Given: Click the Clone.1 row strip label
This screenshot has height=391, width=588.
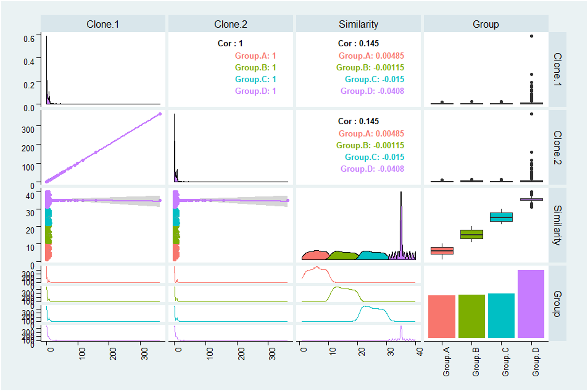Looking at the screenshot, I should (x=557, y=69).
